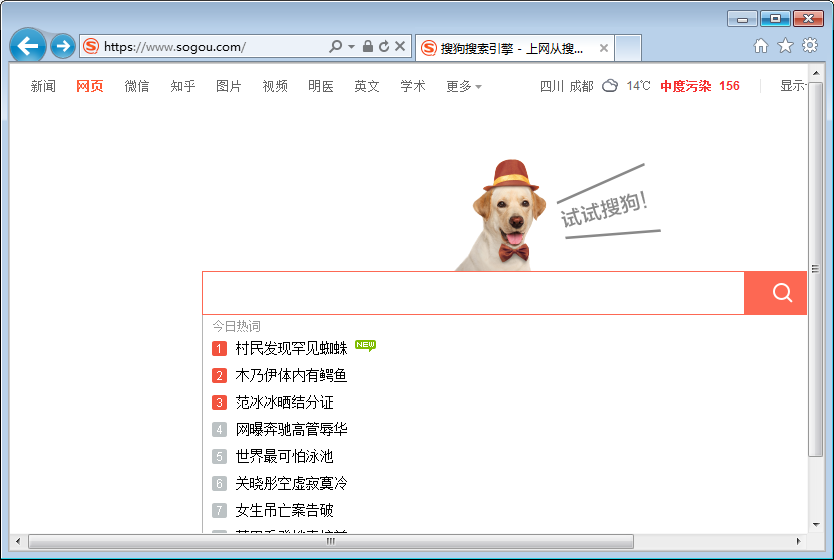The height and width of the screenshot is (560, 834).
Task: Click the 14℃ temperature text
Action: pyautogui.click(x=638, y=86)
